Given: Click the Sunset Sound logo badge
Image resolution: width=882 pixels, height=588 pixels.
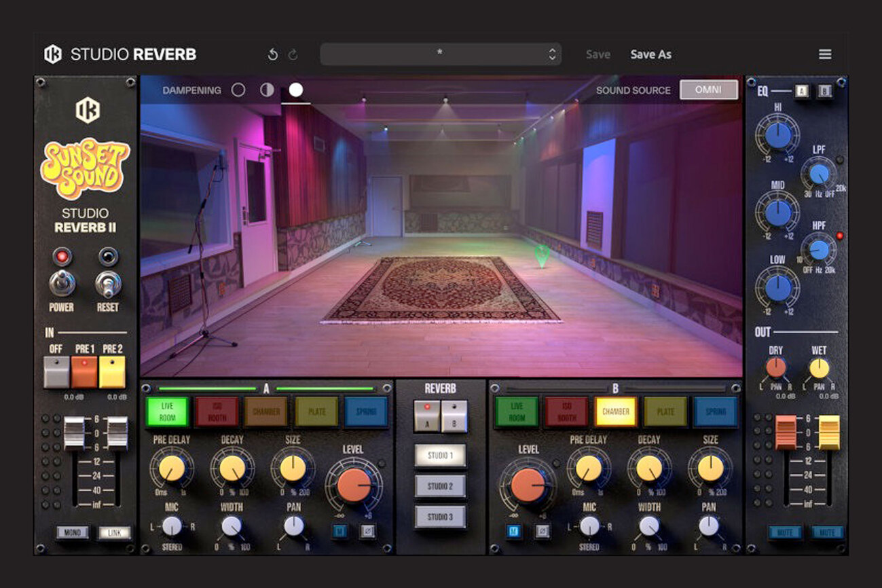Looking at the screenshot, I should 86,168.
